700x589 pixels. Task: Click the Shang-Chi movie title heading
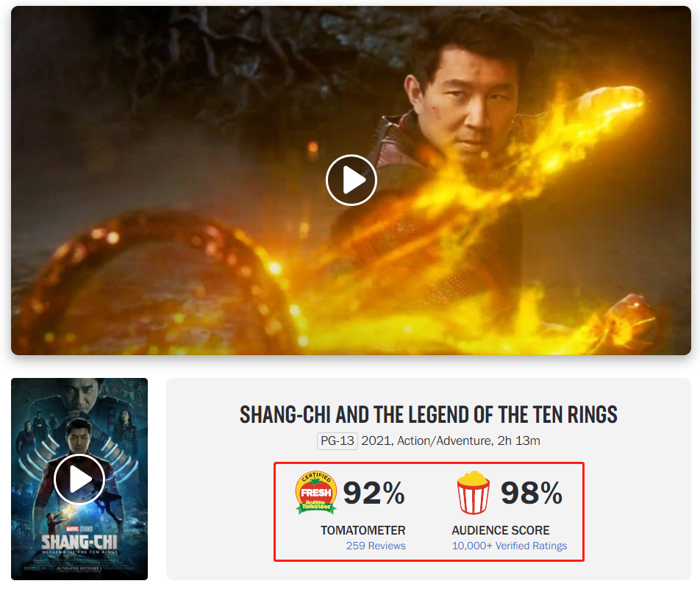coord(429,415)
